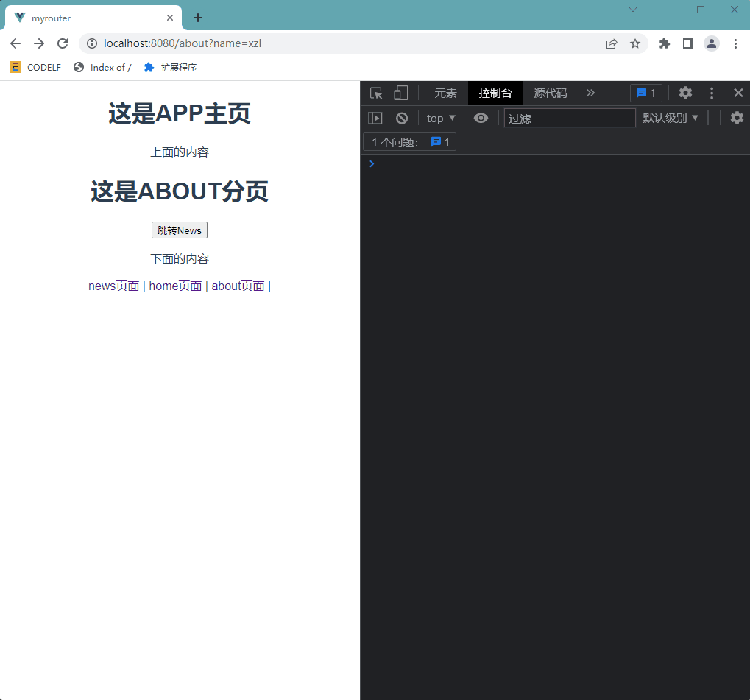Toggle the browser side panel icon
750x700 pixels.
click(x=688, y=44)
